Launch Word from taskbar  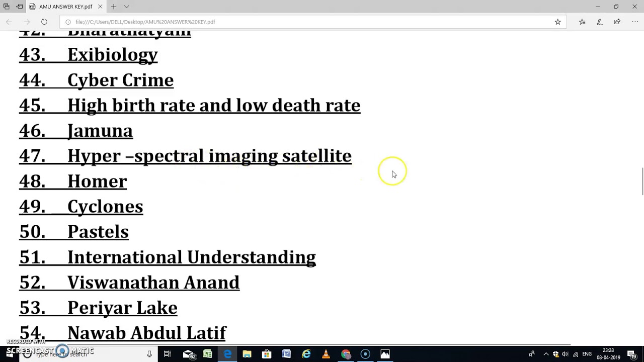tap(286, 354)
